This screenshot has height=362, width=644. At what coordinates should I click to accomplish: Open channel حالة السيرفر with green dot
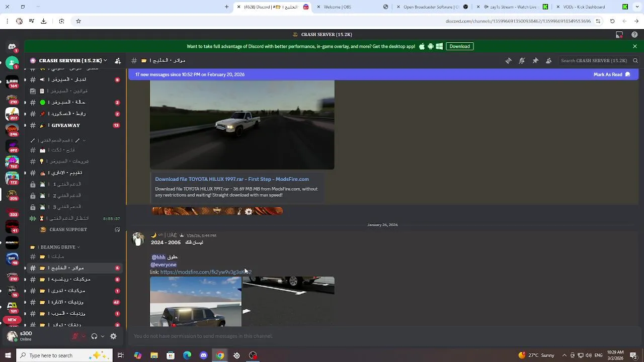74,102
